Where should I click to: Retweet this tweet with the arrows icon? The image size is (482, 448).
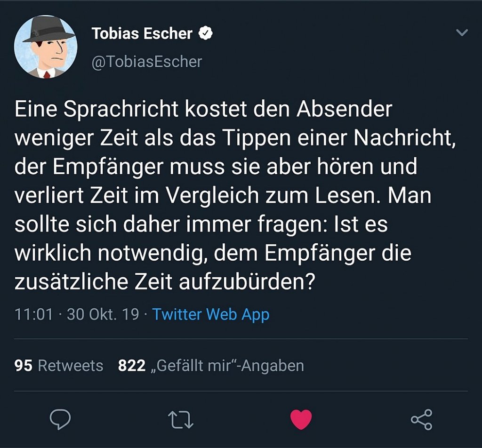point(181,419)
